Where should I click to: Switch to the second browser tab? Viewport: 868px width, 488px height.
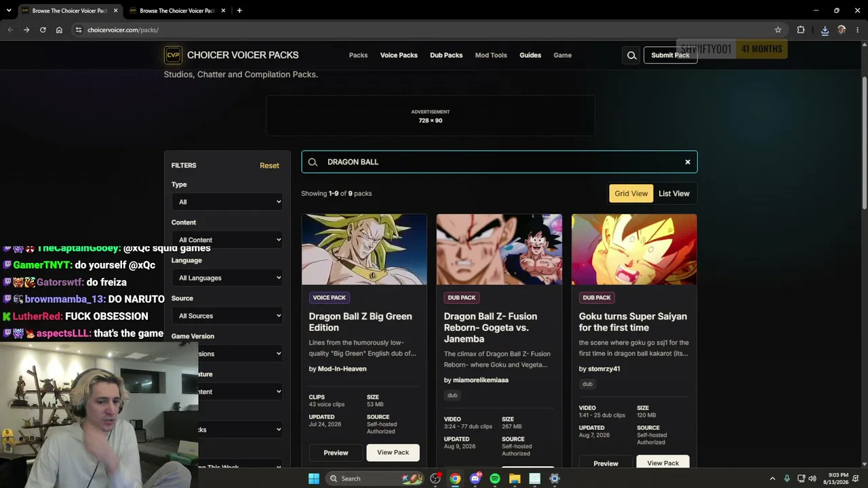[177, 11]
